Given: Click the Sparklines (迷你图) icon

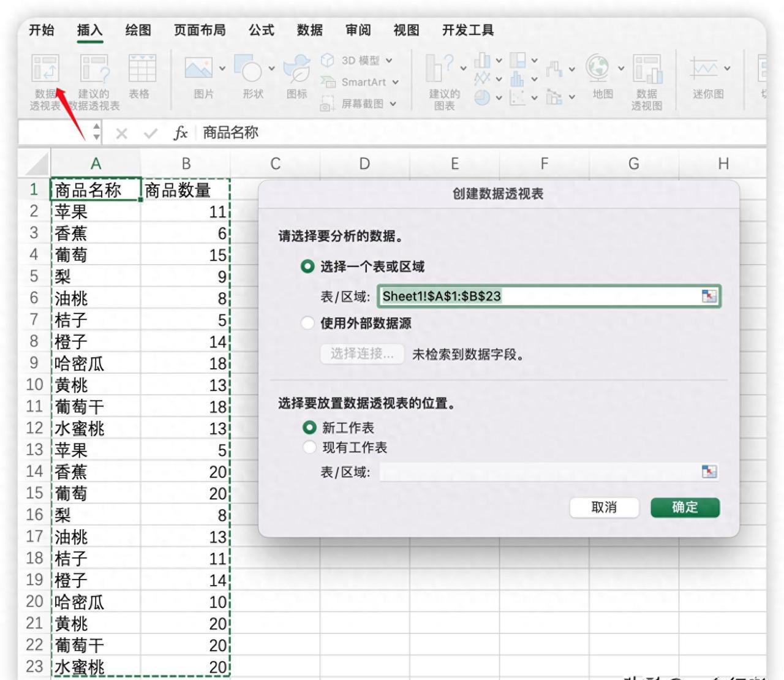Looking at the screenshot, I should pos(704,69).
